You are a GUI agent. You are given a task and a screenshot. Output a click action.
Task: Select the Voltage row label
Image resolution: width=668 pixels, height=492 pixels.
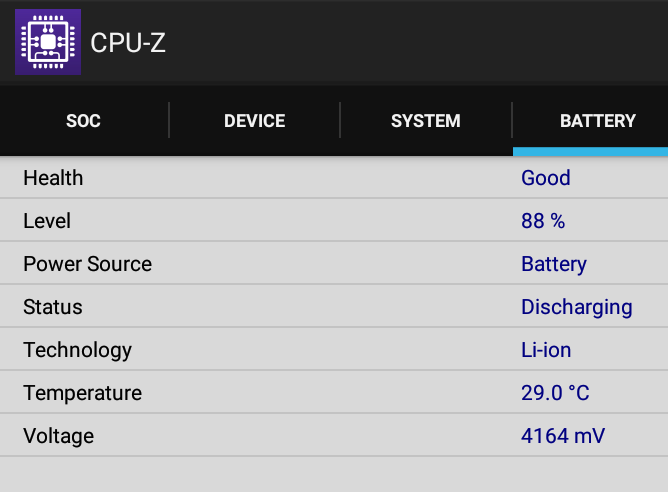[59, 436]
